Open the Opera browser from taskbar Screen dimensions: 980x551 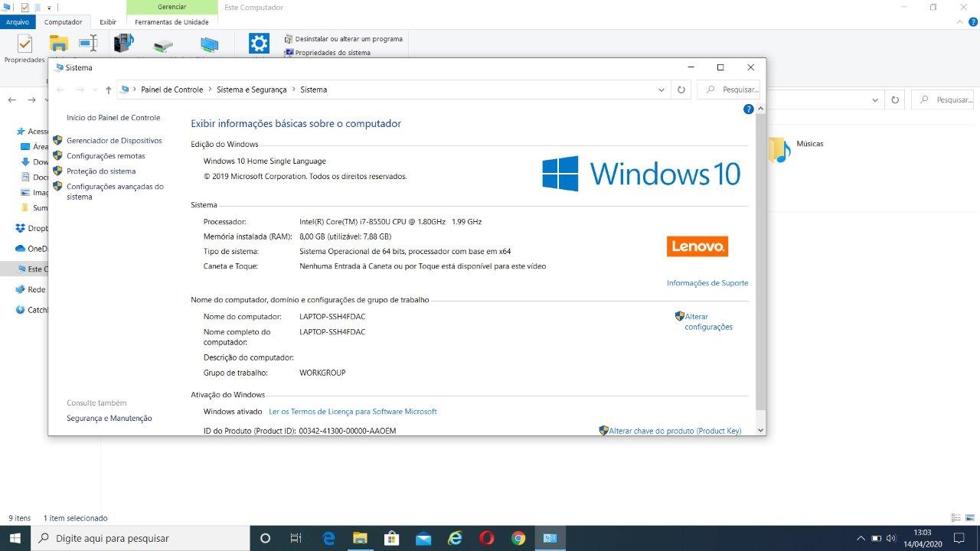tap(486, 538)
